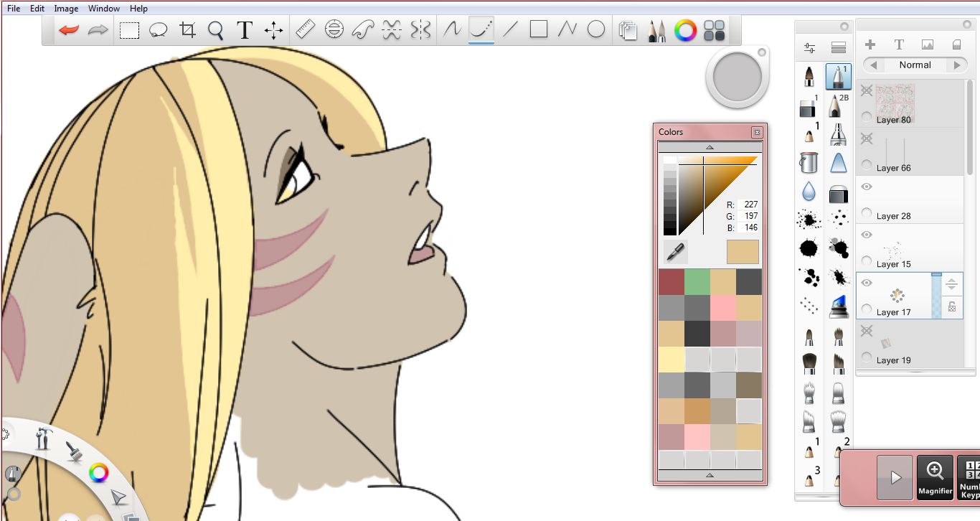Click the R value field showing 227
980x521 pixels.
pos(748,205)
